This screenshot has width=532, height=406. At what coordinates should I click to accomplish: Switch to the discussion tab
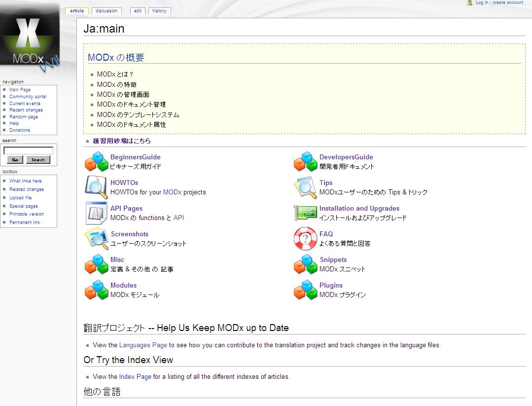pyautogui.click(x=106, y=11)
